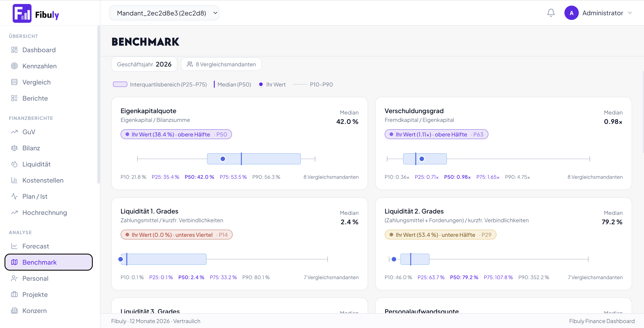Go to Kennzahlen section

tap(48, 66)
